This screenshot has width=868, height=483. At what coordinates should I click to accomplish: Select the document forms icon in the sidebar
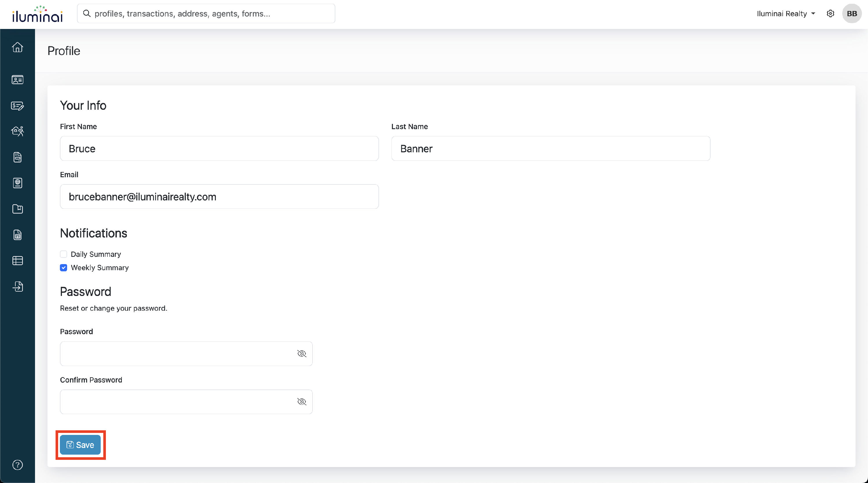[18, 157]
